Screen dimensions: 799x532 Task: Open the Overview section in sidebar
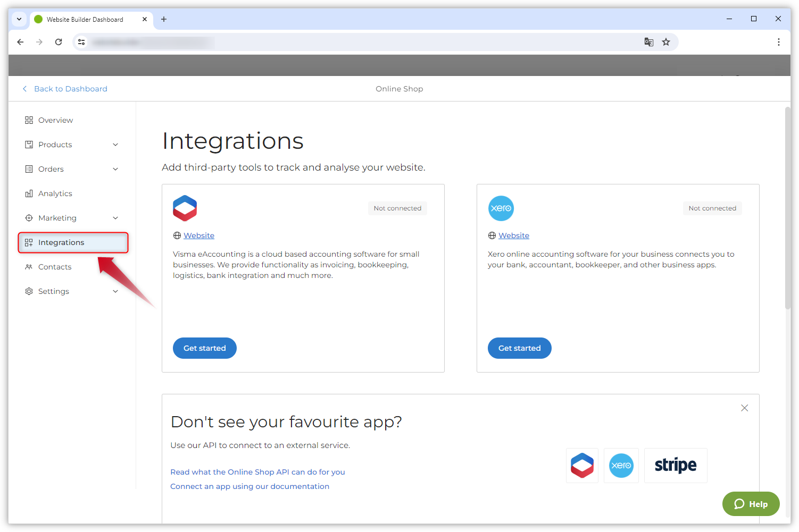(55, 120)
